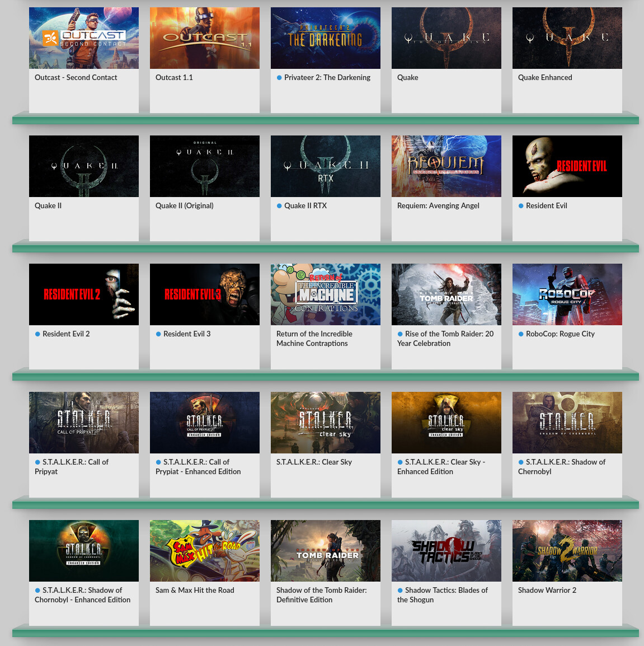Click blue dot beside Clear Sky - Enhanced Edition
The image size is (644, 646).
pyautogui.click(x=400, y=462)
